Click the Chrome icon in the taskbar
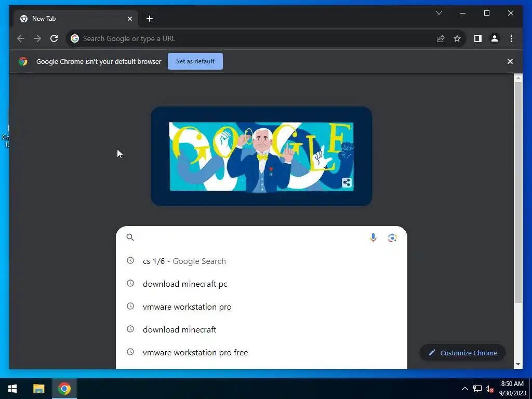 pyautogui.click(x=64, y=389)
